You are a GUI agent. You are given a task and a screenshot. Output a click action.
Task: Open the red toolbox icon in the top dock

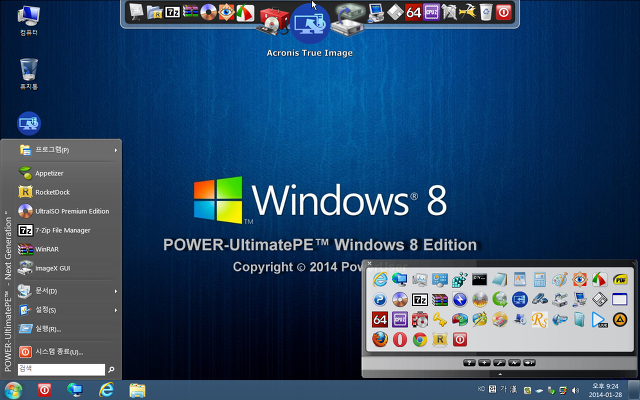pos(273,21)
